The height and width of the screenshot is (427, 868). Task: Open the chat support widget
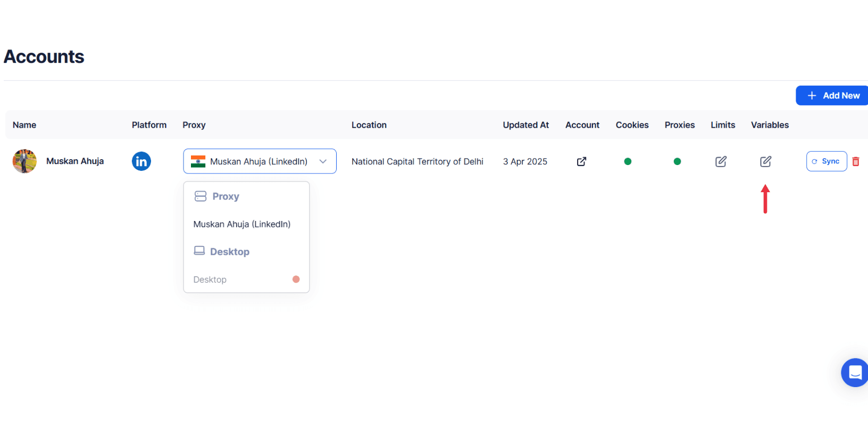[855, 372]
